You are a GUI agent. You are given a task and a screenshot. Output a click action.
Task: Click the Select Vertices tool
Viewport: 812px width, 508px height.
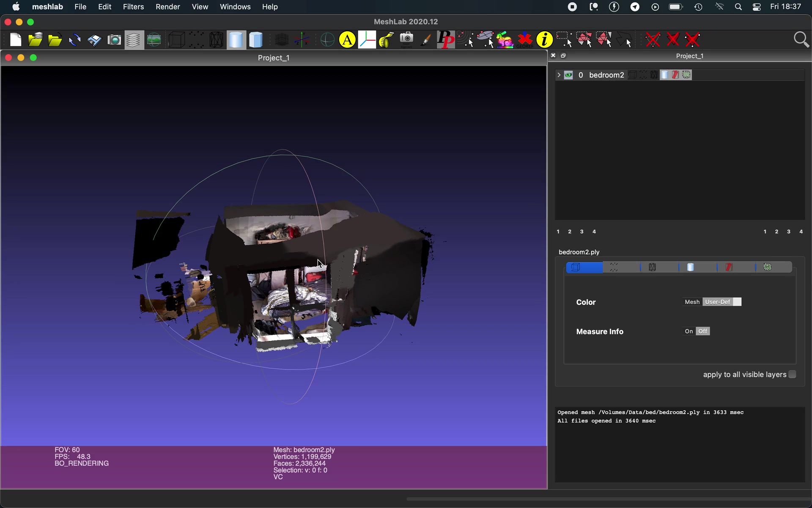click(x=565, y=40)
